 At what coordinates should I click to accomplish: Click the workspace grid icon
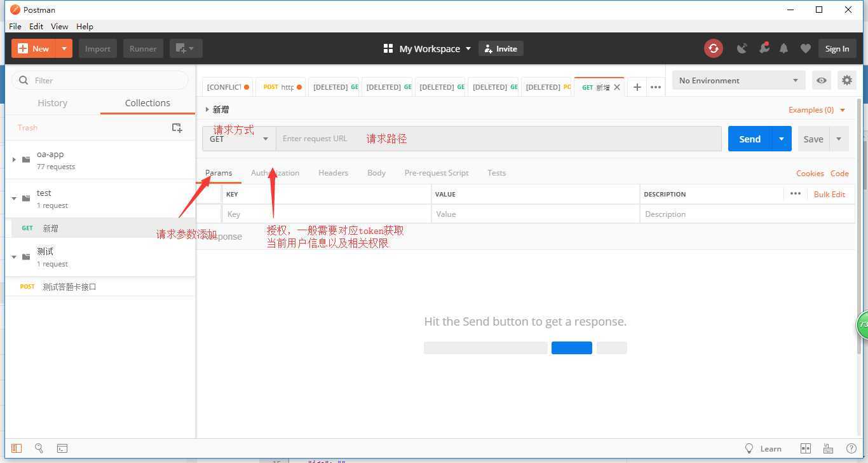(388, 48)
